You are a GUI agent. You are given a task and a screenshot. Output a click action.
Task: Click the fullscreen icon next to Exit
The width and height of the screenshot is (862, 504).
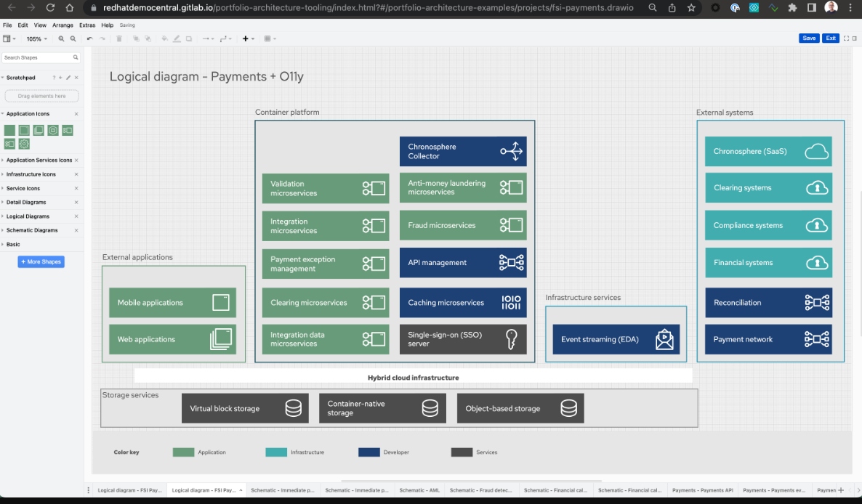click(x=846, y=38)
